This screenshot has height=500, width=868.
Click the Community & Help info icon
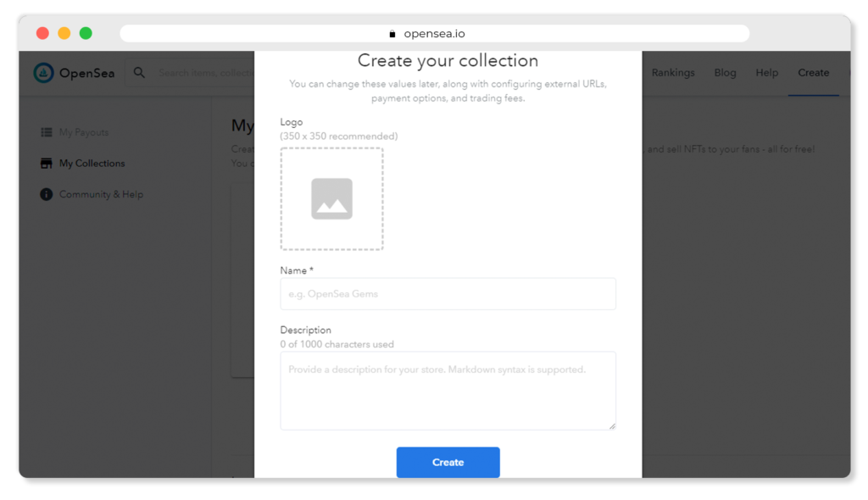(x=47, y=194)
